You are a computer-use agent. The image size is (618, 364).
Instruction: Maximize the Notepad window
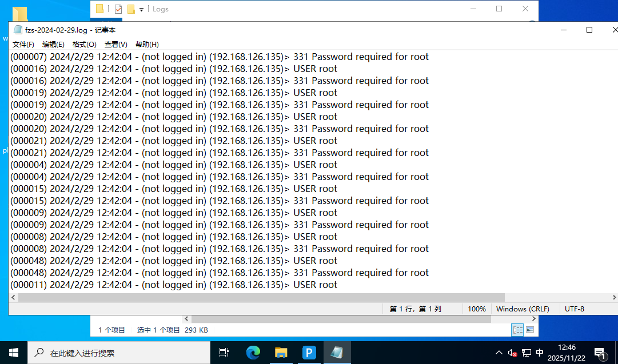coord(589,30)
